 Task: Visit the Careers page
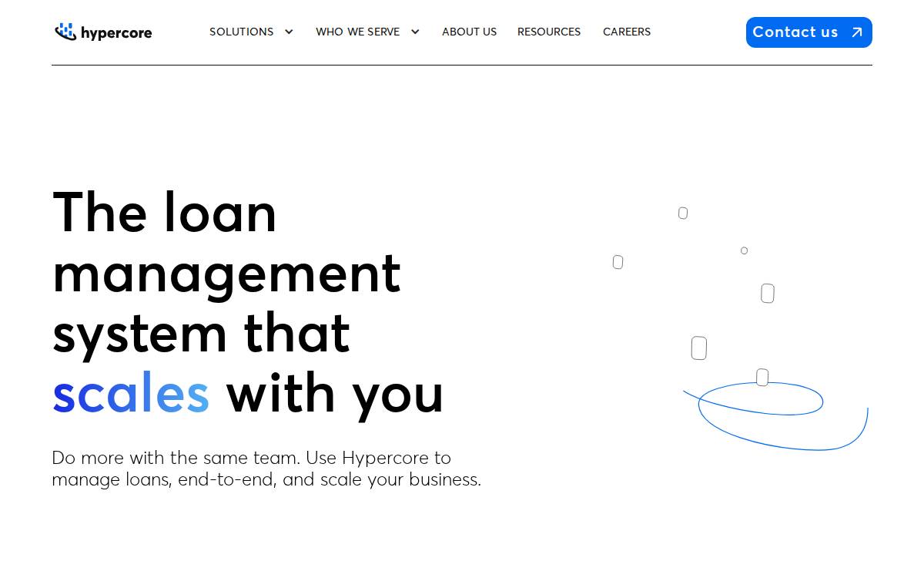pyautogui.click(x=627, y=32)
